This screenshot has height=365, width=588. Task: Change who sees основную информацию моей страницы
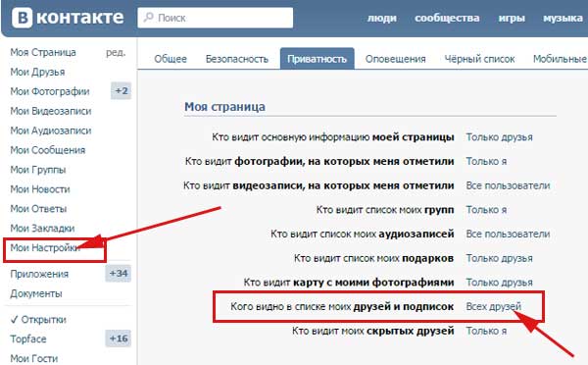point(499,137)
